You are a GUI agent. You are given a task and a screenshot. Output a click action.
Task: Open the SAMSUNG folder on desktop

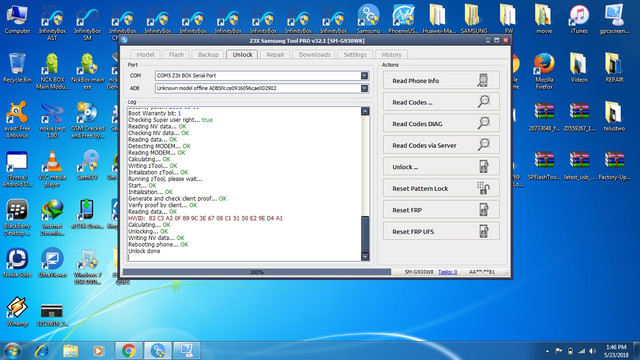(x=474, y=20)
